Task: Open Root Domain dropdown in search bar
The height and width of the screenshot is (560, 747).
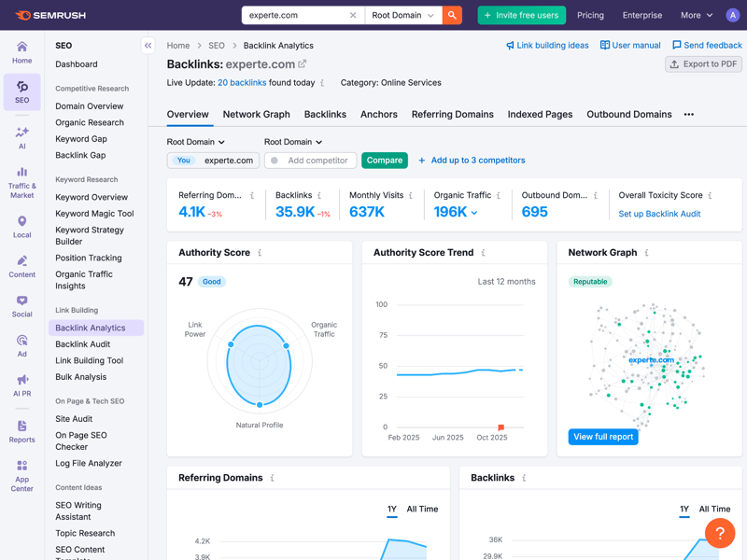Action: 403,15
